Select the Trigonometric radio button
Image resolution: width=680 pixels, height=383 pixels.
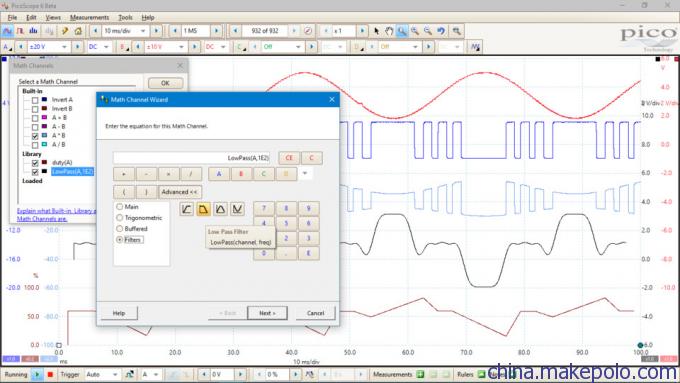click(x=120, y=218)
